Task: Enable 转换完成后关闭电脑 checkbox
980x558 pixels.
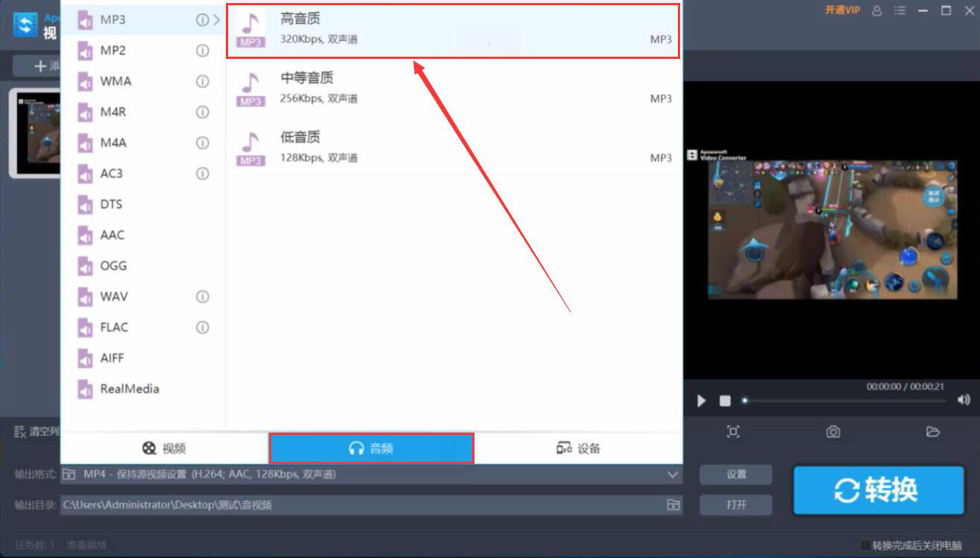Action: point(865,545)
